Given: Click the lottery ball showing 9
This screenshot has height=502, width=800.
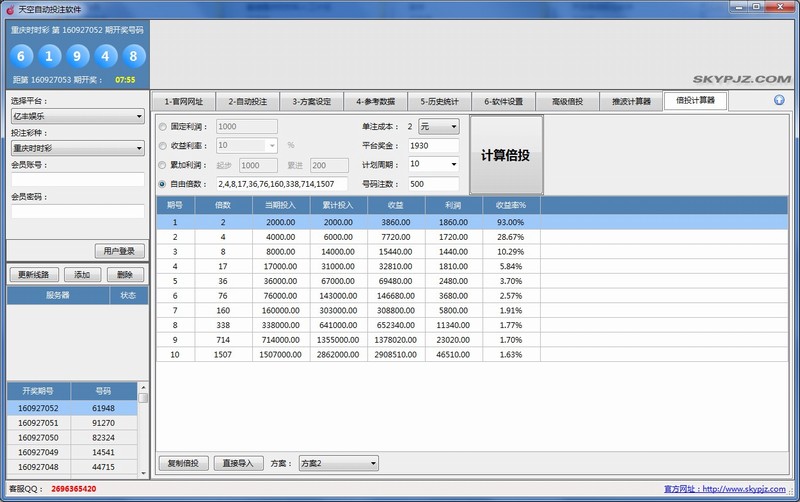Looking at the screenshot, I should click(78, 54).
